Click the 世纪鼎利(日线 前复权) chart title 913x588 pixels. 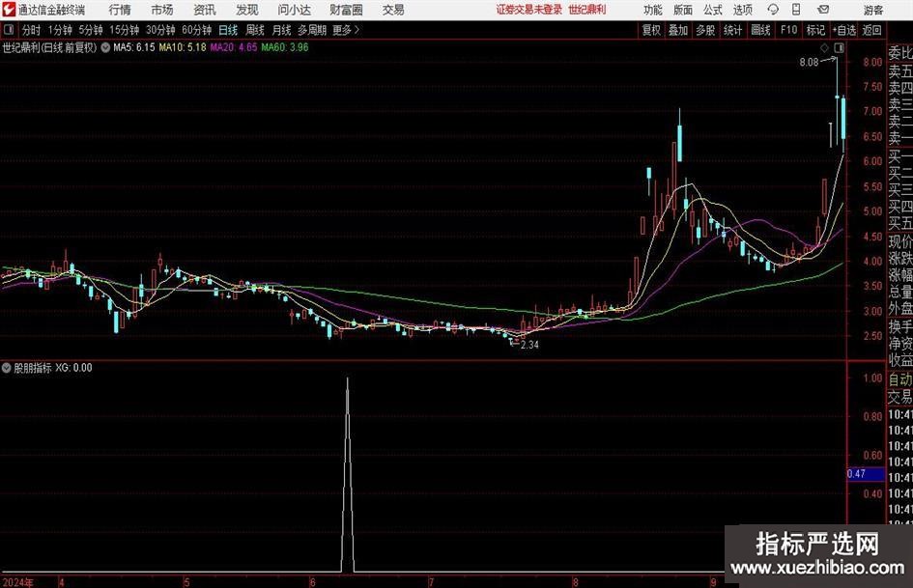tap(49, 47)
